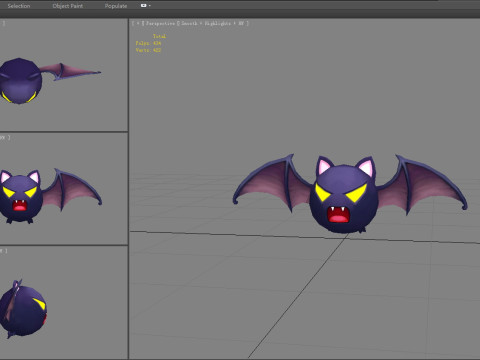Click the viewport [+] general menu

[x=138, y=23]
